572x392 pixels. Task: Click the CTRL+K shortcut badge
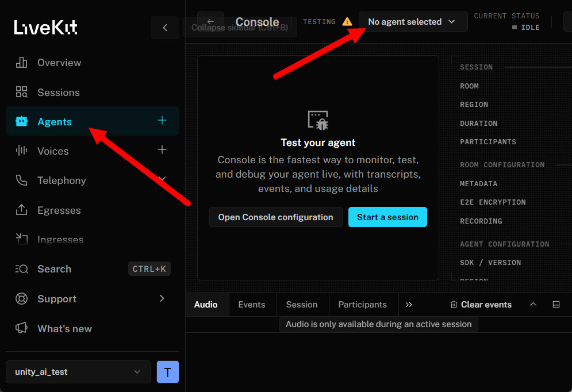pyautogui.click(x=149, y=269)
